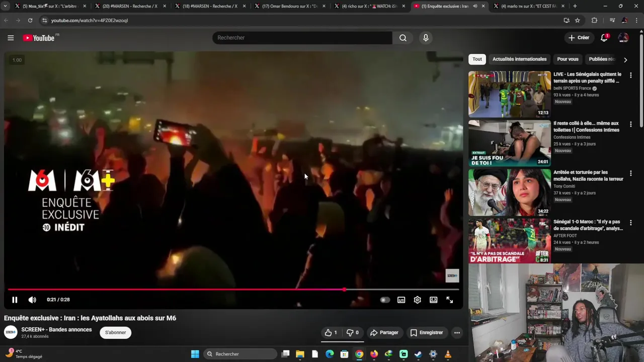Open the YouTube hamburger guide menu
Image resolution: width=644 pixels, height=362 pixels.
(11, 38)
